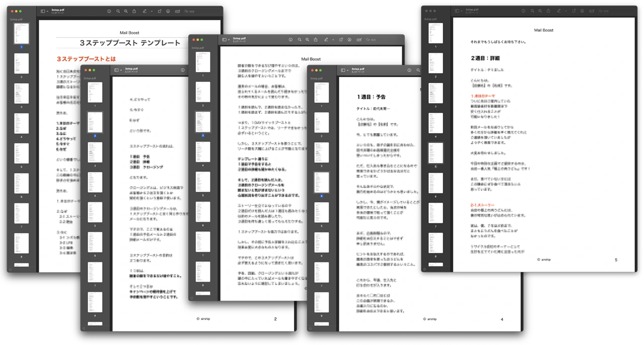Select the page 1 thumbnail in the page 3/21 window

(203, 62)
